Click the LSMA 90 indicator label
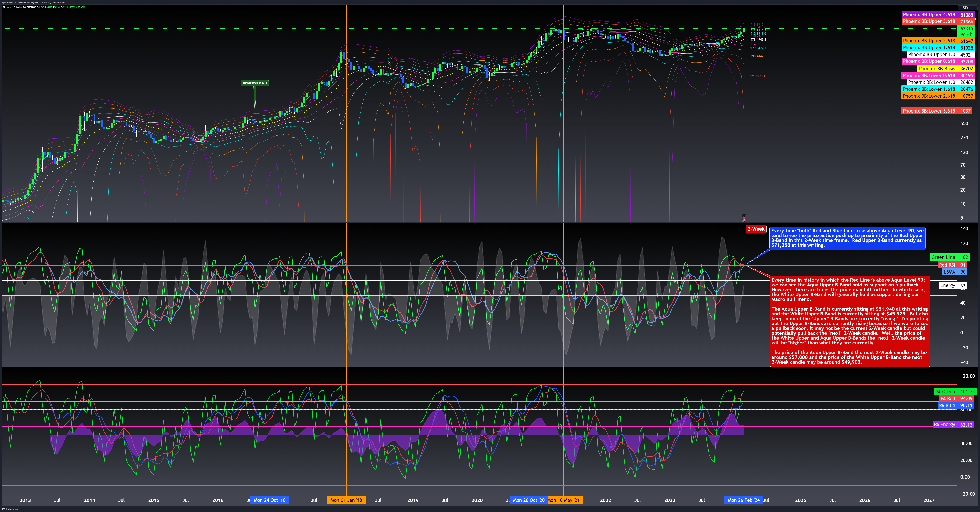 point(955,272)
